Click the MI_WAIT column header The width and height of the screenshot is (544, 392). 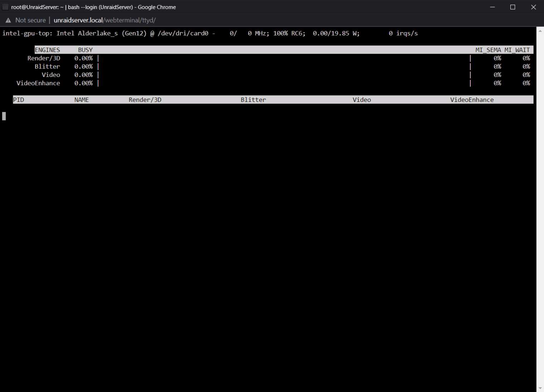click(x=517, y=50)
